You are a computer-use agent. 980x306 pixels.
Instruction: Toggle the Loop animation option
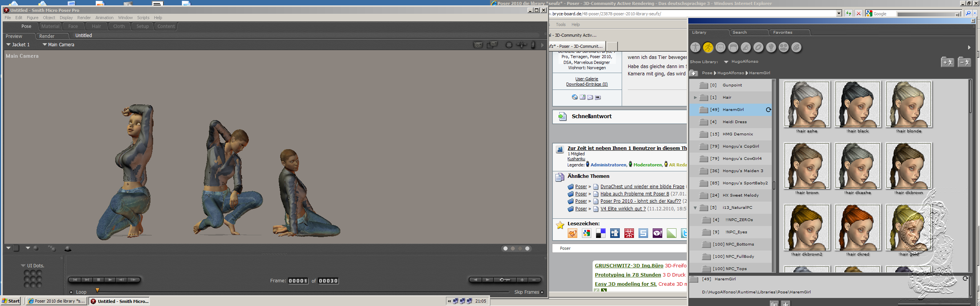[x=71, y=292]
